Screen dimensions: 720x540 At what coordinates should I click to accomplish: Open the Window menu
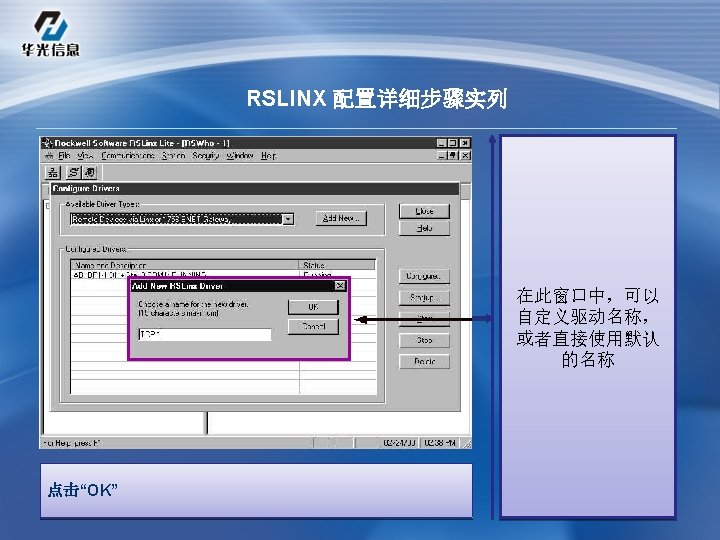tap(240, 156)
